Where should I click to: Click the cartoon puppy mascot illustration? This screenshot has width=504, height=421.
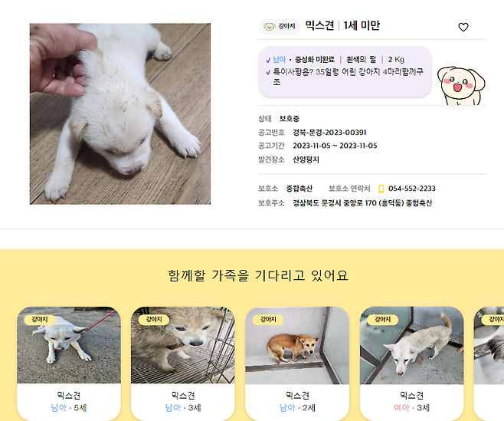coord(460,86)
